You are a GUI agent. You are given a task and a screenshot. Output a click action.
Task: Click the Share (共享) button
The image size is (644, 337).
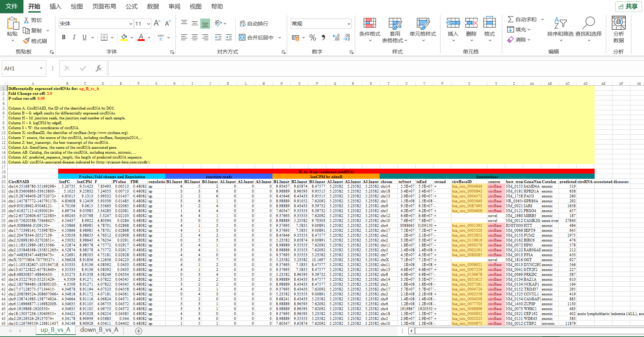point(628,6)
